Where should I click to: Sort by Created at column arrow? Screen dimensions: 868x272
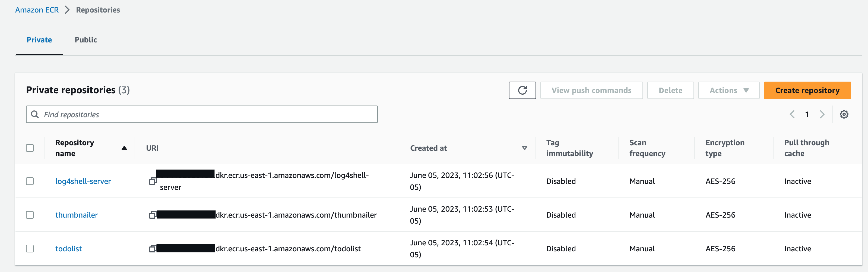point(524,148)
